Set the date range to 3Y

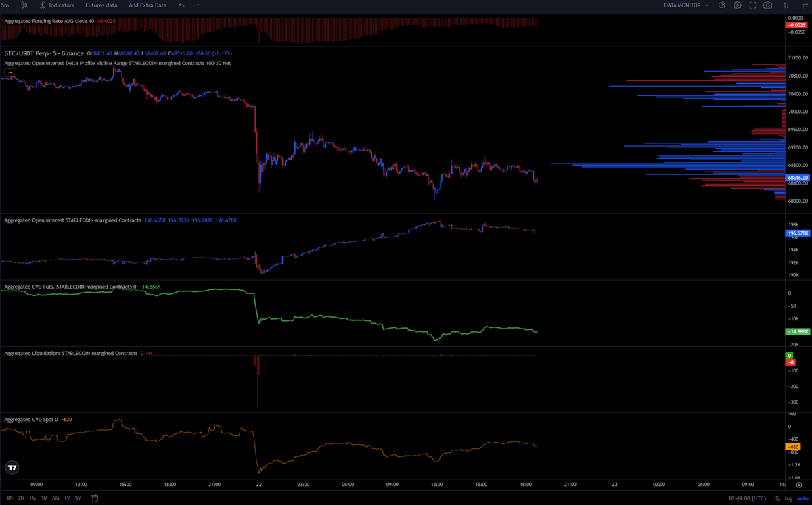78,498
